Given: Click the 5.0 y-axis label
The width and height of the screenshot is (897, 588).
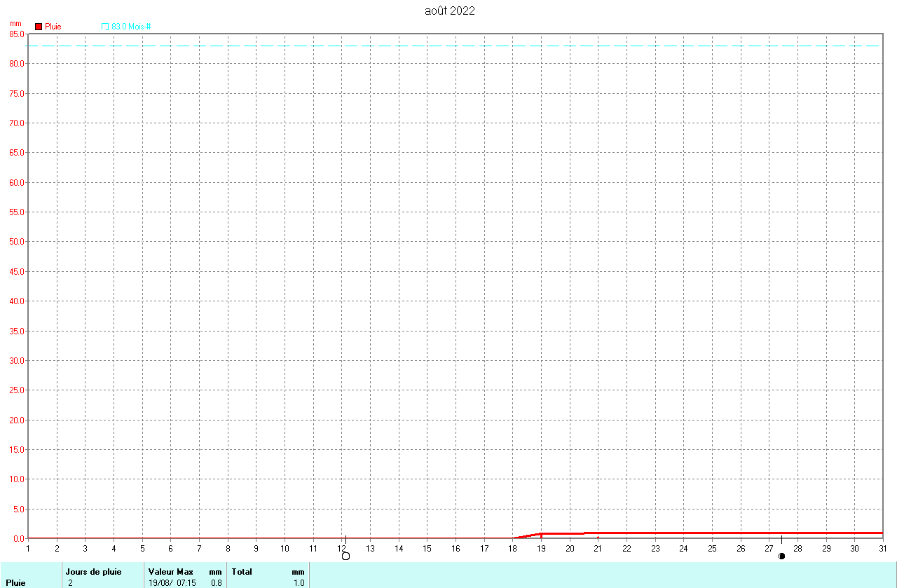Looking at the screenshot, I should pos(19,509).
